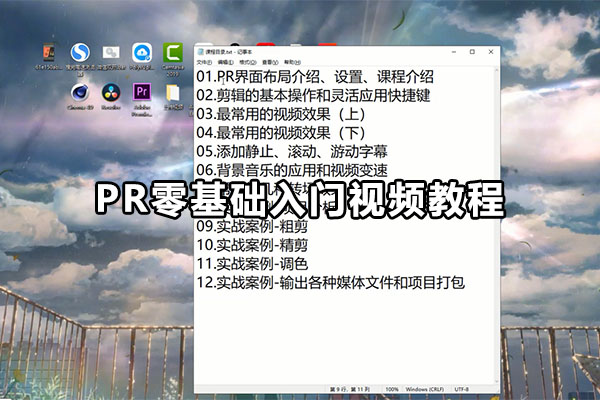
Task: Click line "11.实战案例-调色"
Action: coord(252,264)
